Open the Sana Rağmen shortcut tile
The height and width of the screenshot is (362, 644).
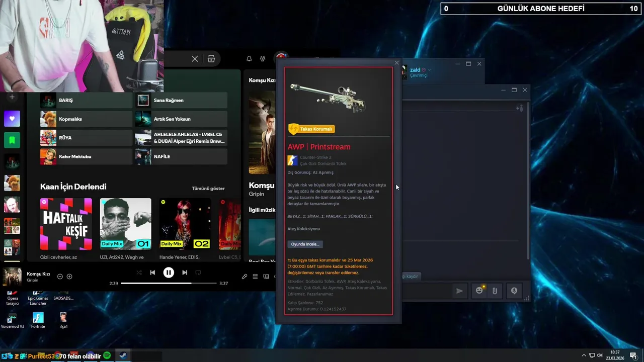(x=181, y=100)
